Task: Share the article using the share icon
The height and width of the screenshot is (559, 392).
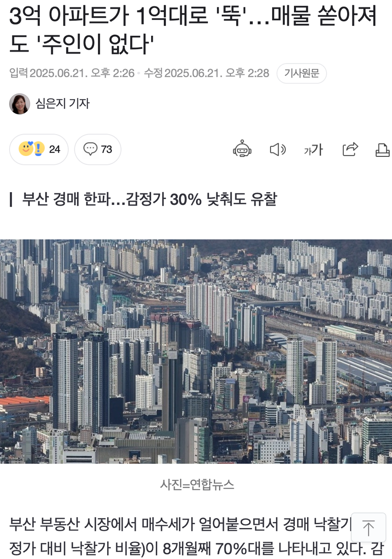Action: [350, 149]
